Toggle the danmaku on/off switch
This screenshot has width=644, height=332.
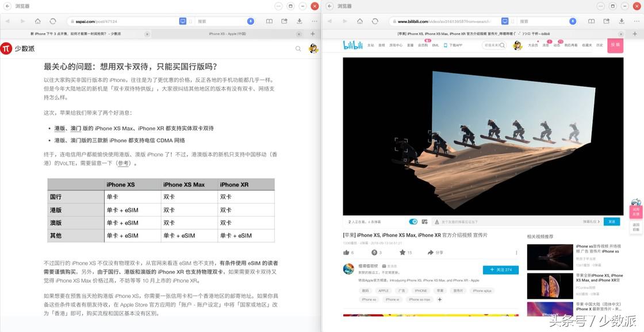[413, 221]
